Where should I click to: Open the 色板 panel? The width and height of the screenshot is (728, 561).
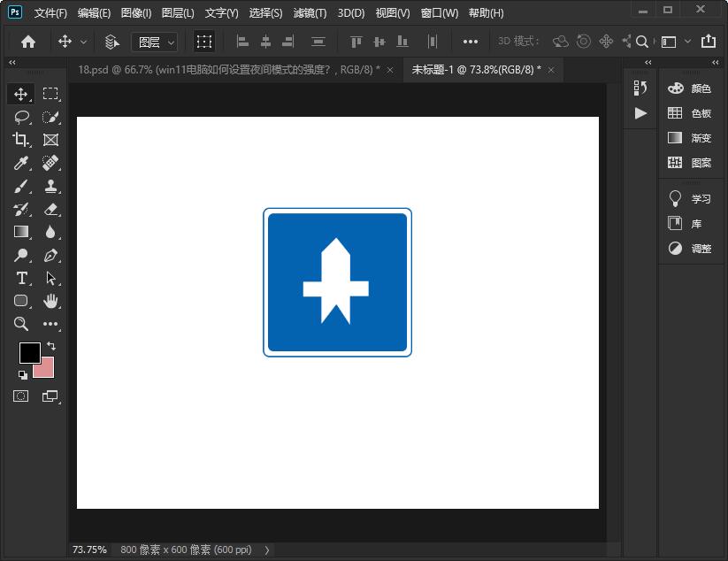690,113
